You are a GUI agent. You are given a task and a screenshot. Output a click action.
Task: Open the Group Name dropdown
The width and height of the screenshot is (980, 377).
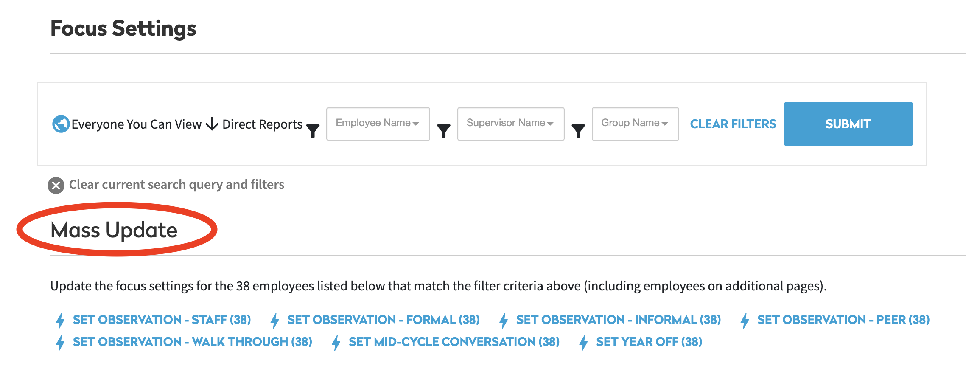(635, 124)
